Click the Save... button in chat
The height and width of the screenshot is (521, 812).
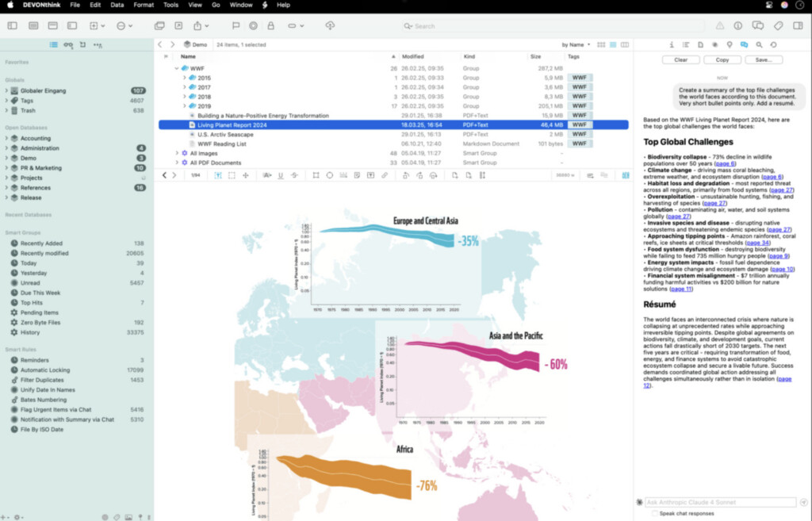pos(764,60)
